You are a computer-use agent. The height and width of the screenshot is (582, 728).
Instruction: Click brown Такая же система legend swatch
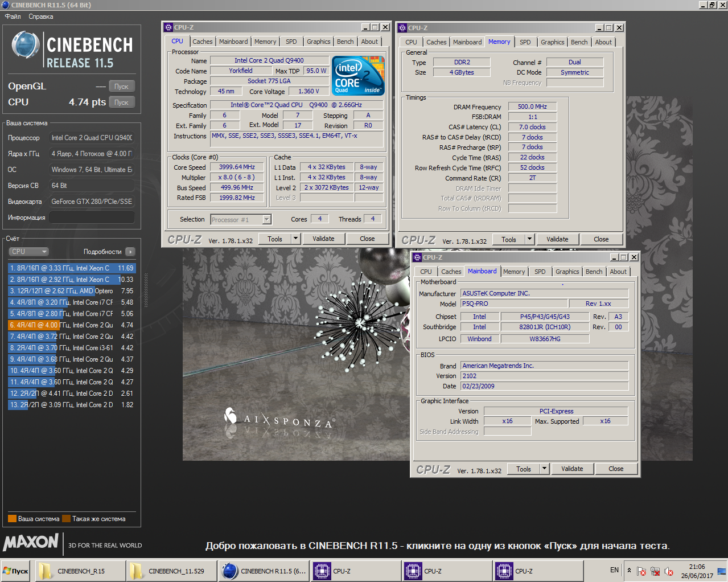66,519
